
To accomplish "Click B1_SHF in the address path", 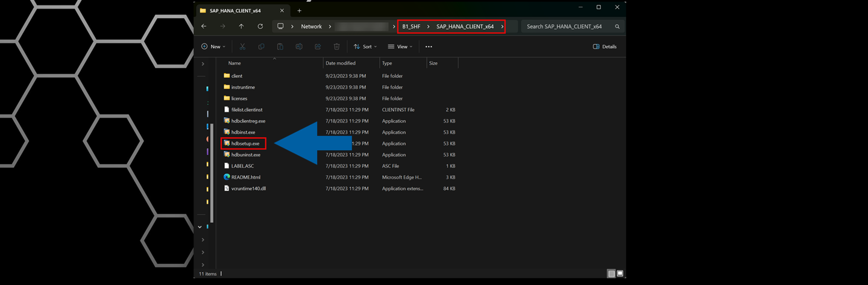I will (411, 27).
